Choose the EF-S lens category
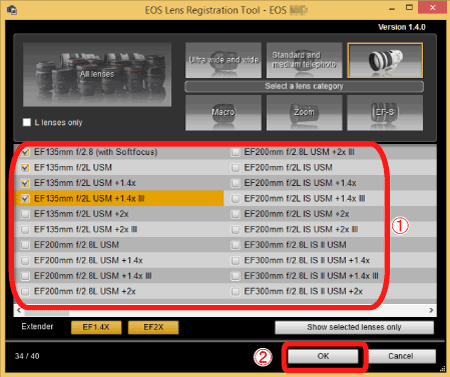The height and width of the screenshot is (377, 450). point(385,113)
